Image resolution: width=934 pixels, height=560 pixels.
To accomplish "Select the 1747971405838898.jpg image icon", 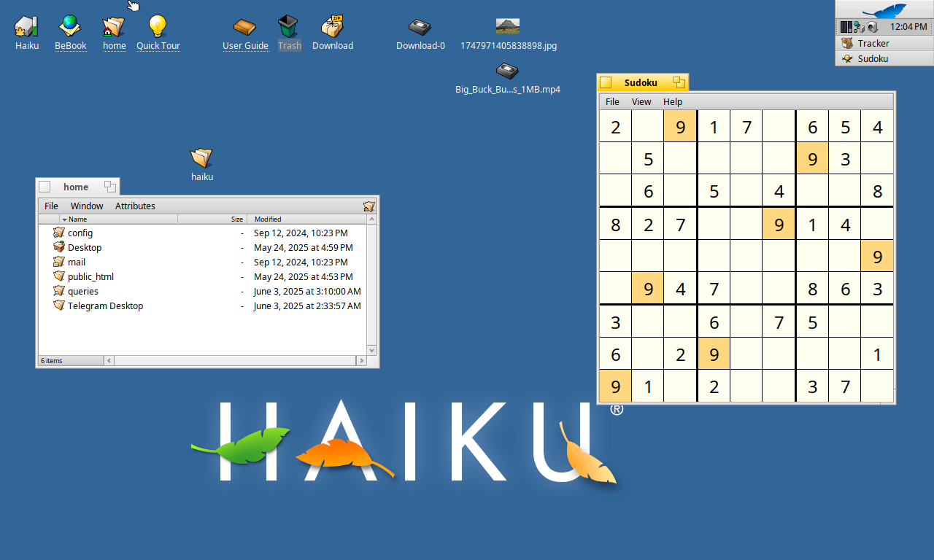I will pyautogui.click(x=508, y=27).
